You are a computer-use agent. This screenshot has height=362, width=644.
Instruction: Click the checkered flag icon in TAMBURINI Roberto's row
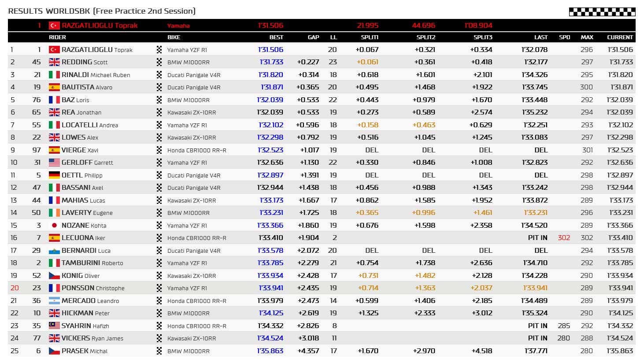(x=159, y=263)
